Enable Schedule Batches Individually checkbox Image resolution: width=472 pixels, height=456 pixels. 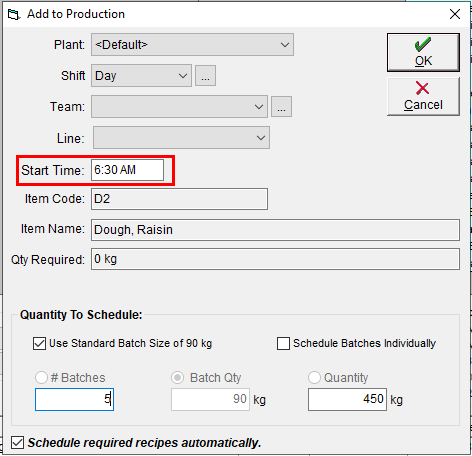[x=283, y=343]
